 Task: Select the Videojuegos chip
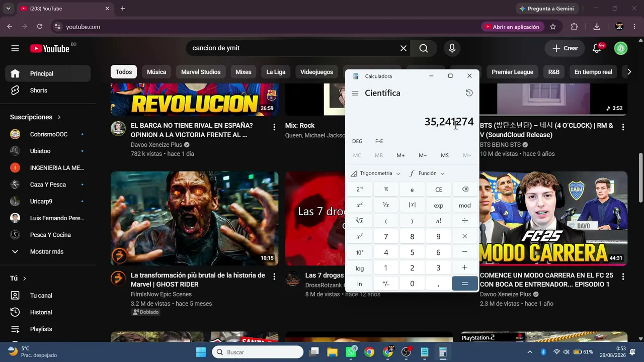(317, 72)
